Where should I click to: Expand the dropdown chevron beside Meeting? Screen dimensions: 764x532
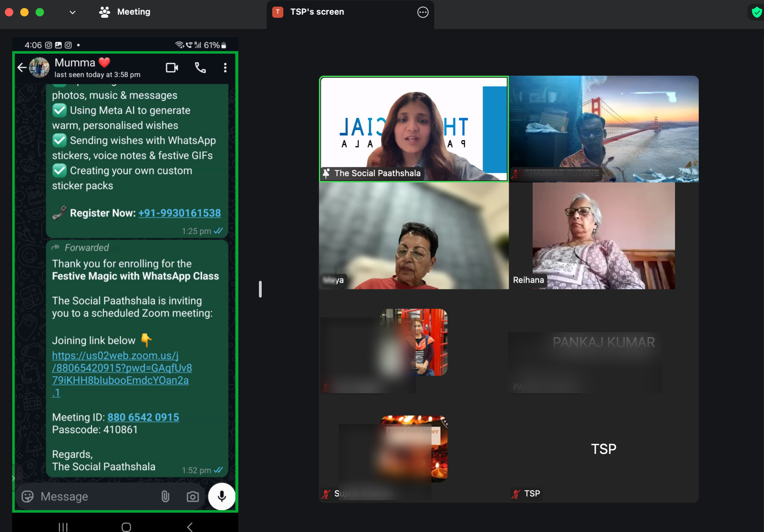coord(73,12)
